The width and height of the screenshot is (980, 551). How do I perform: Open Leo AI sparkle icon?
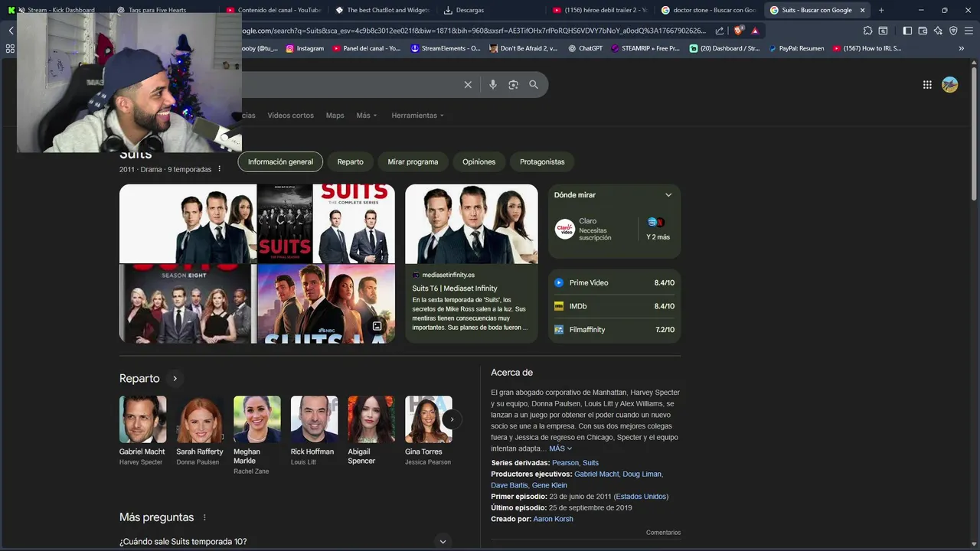coord(938,31)
